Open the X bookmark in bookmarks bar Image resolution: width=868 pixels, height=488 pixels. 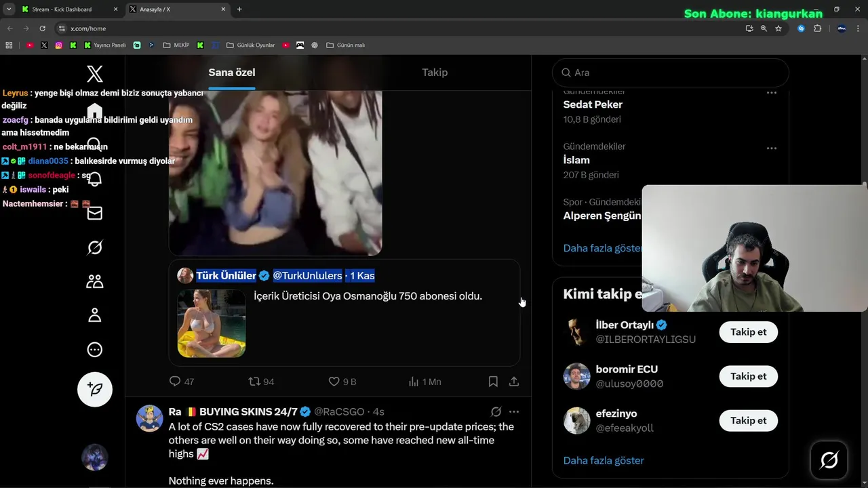(44, 45)
